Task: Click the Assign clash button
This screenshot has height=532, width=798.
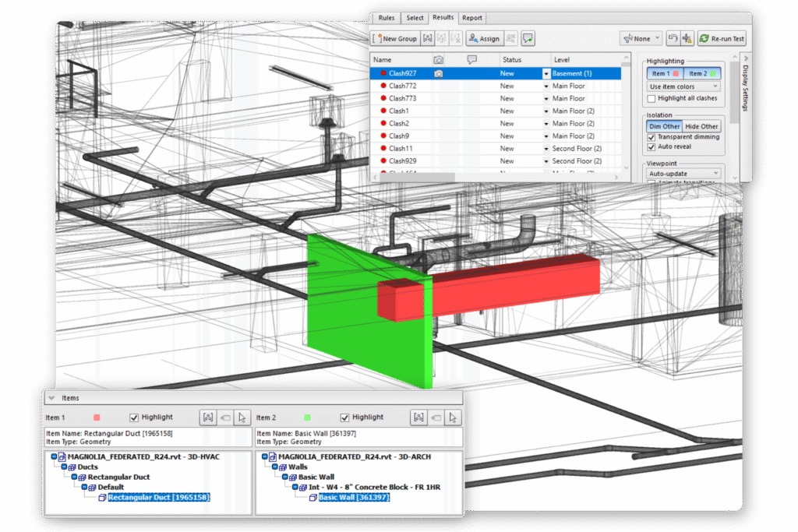Action: [x=484, y=39]
